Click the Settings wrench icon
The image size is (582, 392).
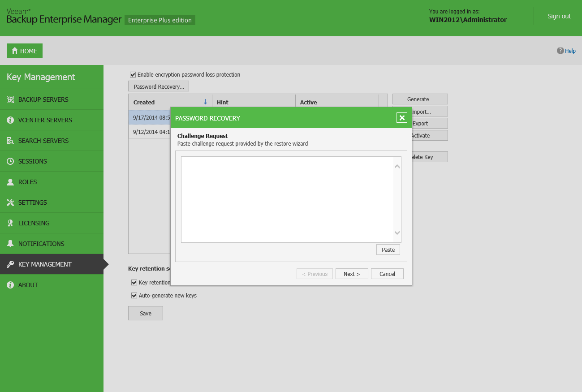coord(10,202)
